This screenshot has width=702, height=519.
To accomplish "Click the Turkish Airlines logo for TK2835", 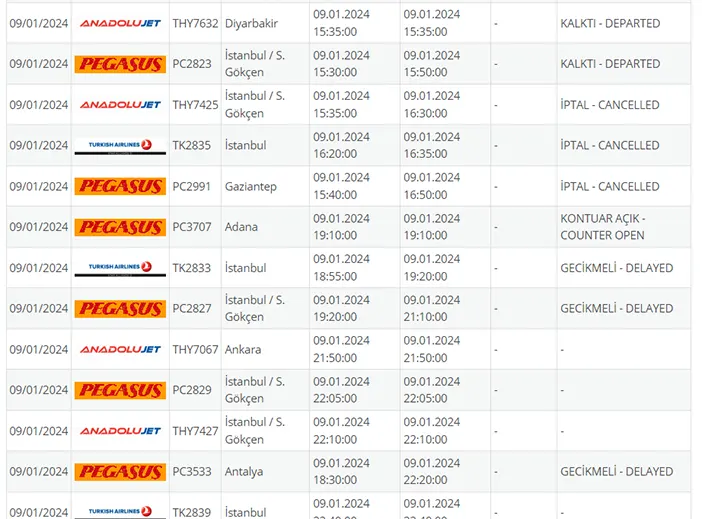I will point(120,146).
